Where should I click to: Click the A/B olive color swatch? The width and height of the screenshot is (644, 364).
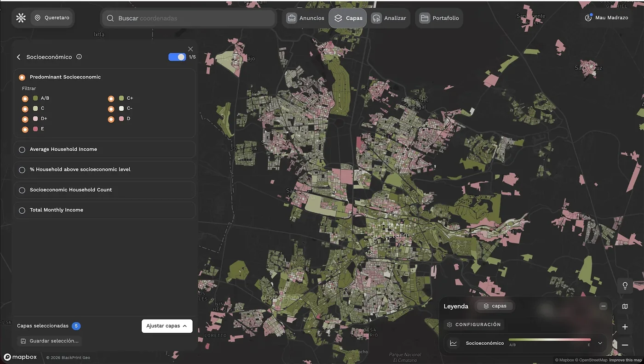[x=35, y=98]
